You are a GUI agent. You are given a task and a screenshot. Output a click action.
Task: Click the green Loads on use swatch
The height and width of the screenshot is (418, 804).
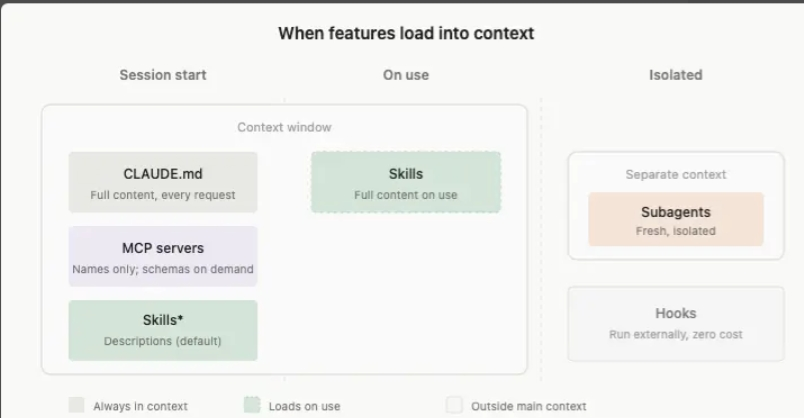click(252, 405)
